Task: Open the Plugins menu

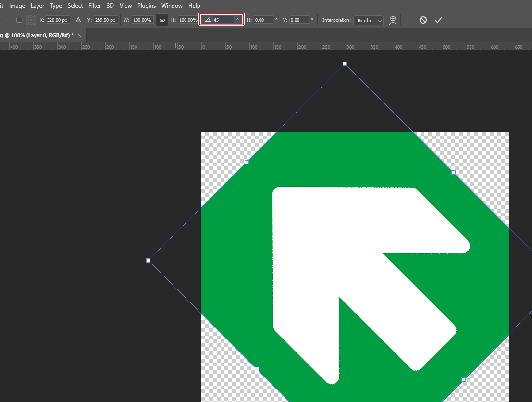Action: pos(147,6)
